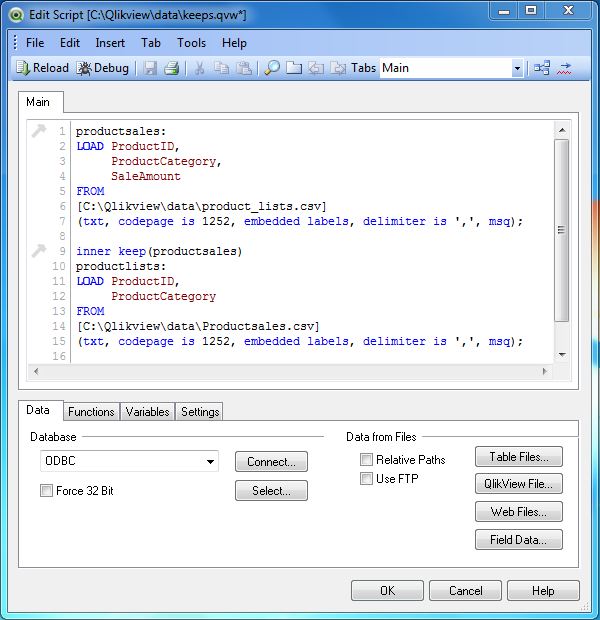
Task: Switch to the Settings tab
Action: pos(200,412)
